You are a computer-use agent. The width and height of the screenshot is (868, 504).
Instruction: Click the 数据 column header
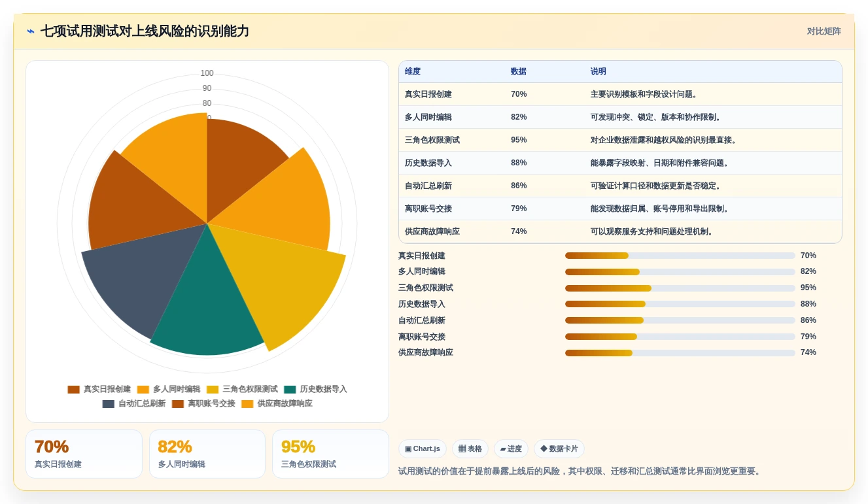[x=519, y=71]
